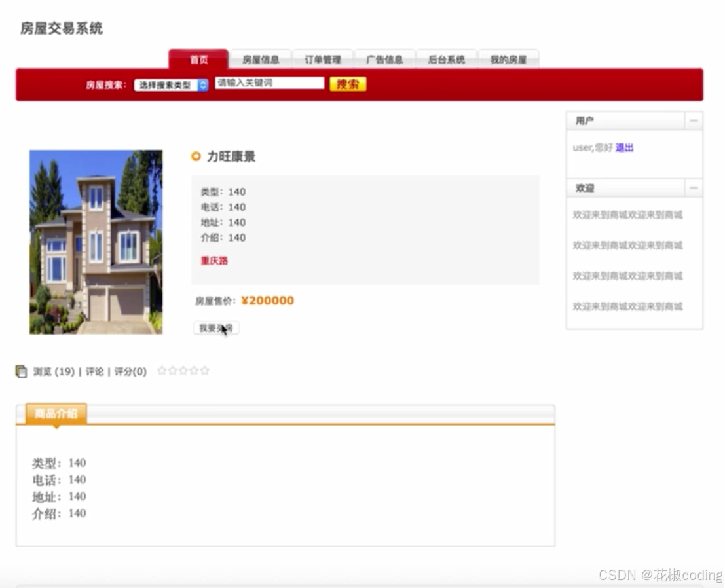Expand the 选择搜索类型 dropdown
This screenshot has width=725, height=588.
tap(171, 85)
